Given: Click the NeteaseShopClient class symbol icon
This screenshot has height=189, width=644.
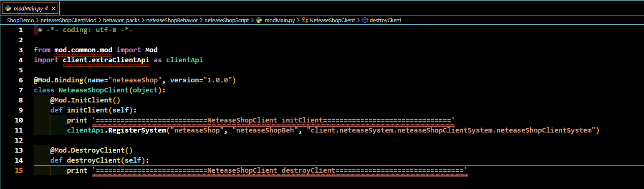Looking at the screenshot, I should pyautogui.click(x=305, y=20).
